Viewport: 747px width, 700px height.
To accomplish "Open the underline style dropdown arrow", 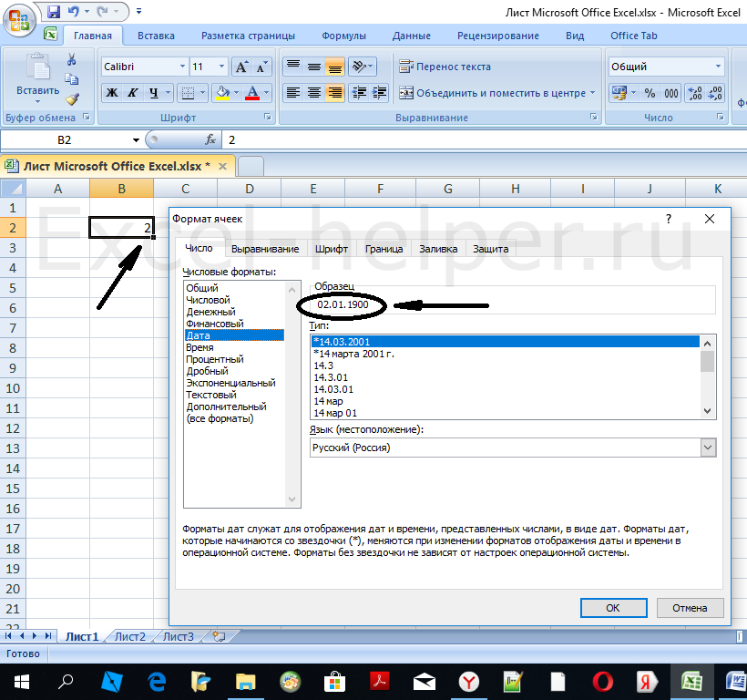I will click(168, 93).
